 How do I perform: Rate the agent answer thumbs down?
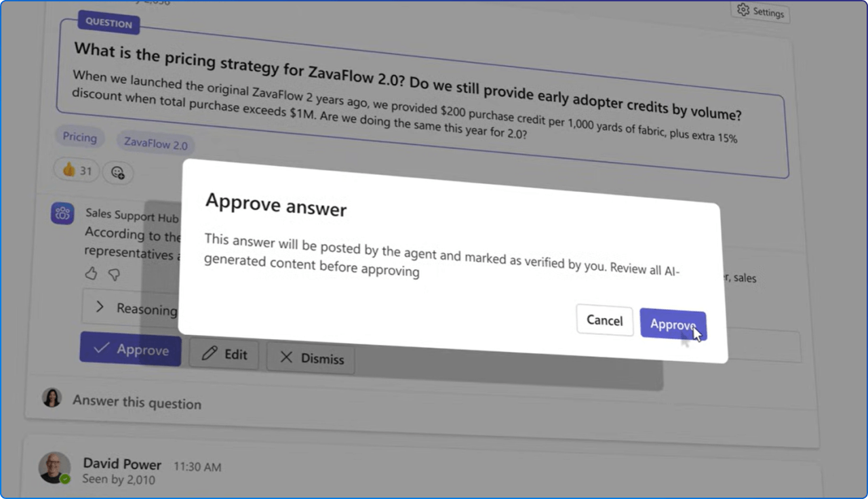click(115, 274)
